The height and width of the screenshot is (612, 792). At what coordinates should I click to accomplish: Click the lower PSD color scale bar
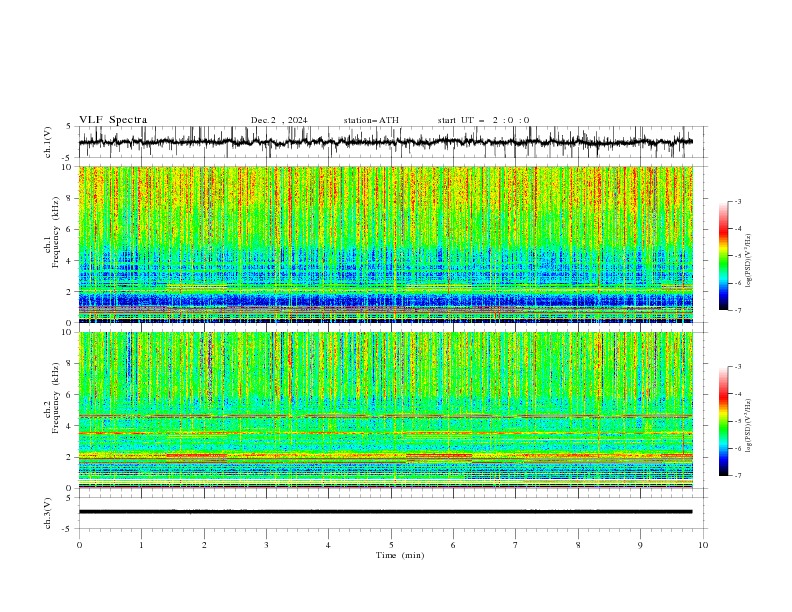pos(724,421)
